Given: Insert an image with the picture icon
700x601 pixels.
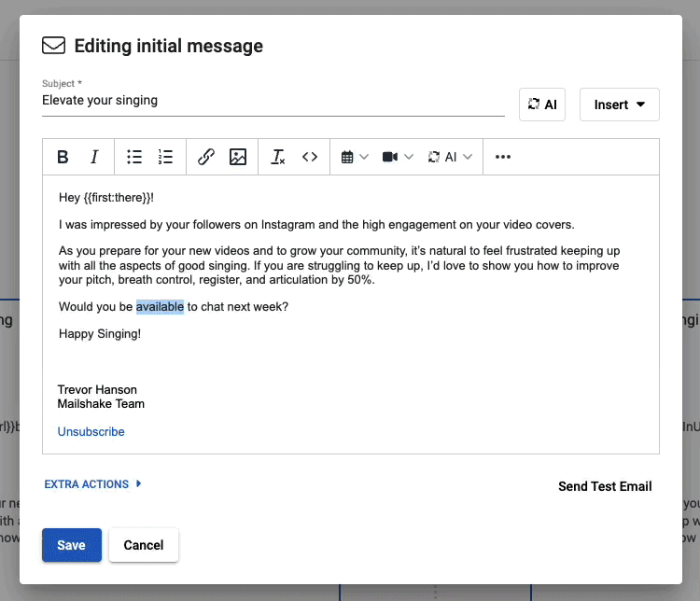Looking at the screenshot, I should (237, 157).
